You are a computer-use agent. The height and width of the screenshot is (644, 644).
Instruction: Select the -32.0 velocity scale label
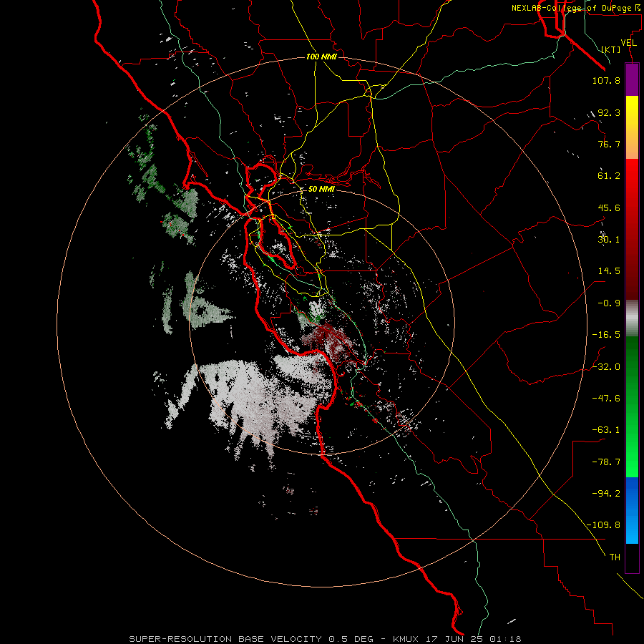606,367
